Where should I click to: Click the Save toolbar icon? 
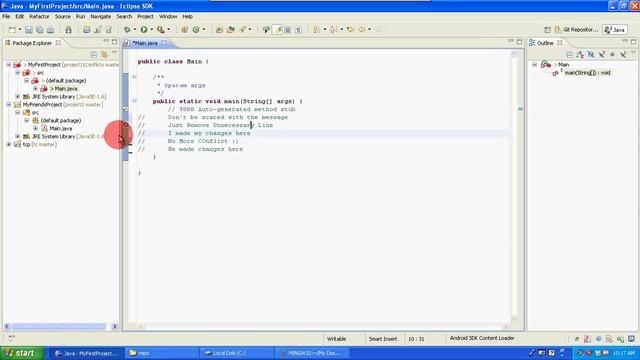29,30
